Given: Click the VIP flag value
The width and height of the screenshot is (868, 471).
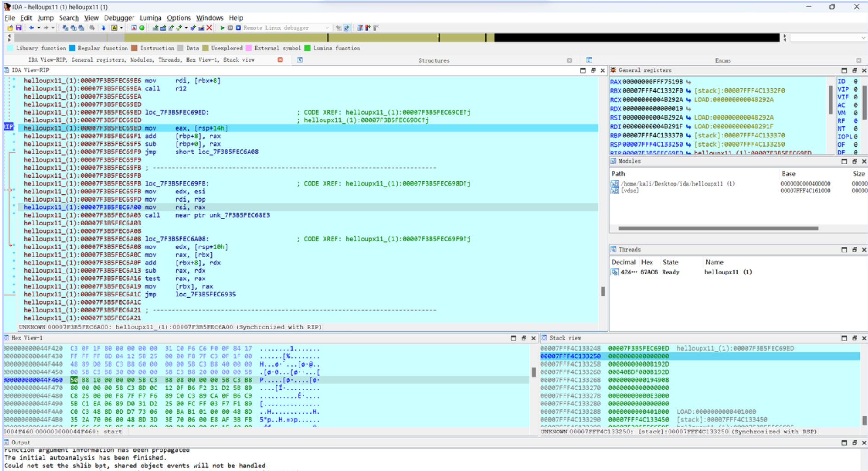Looking at the screenshot, I should (856, 89).
